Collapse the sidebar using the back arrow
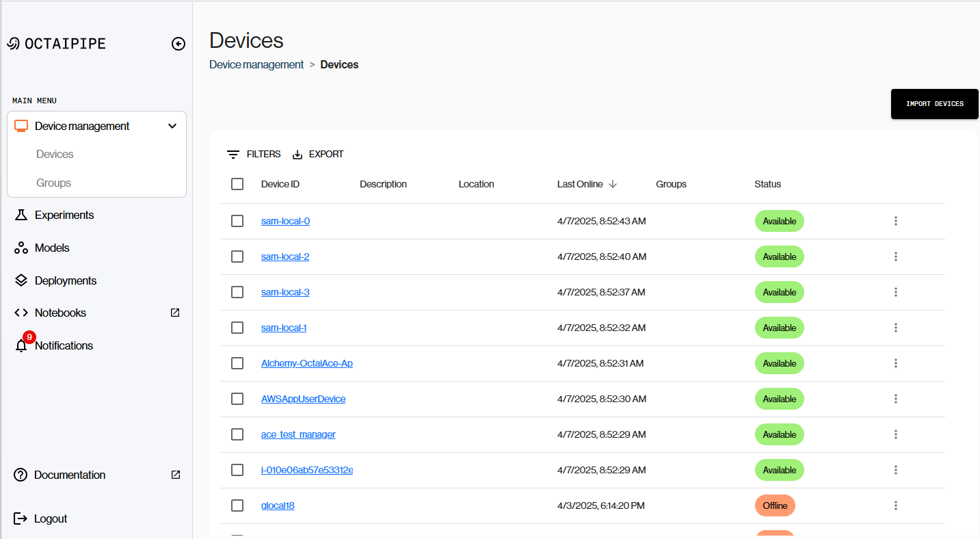 point(178,43)
